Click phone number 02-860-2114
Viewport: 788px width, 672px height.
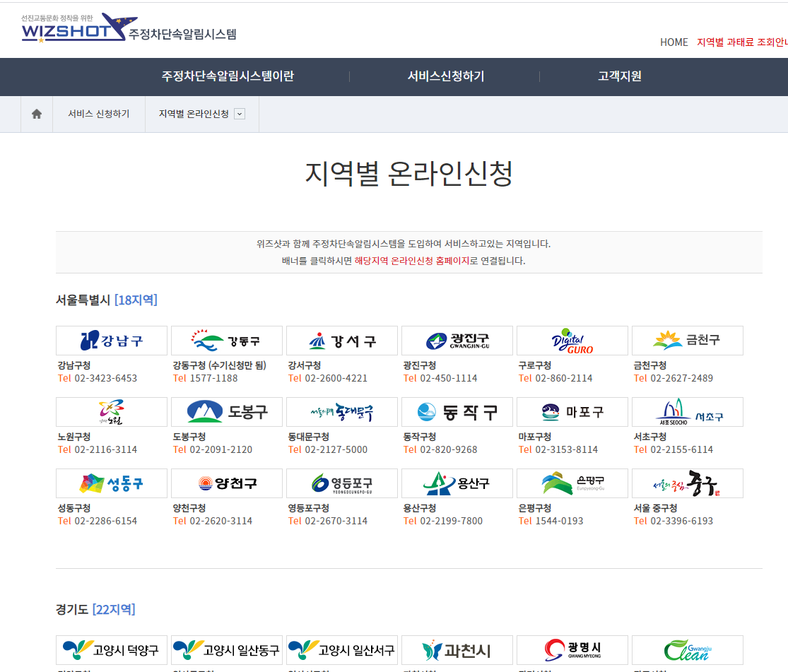[x=564, y=379]
